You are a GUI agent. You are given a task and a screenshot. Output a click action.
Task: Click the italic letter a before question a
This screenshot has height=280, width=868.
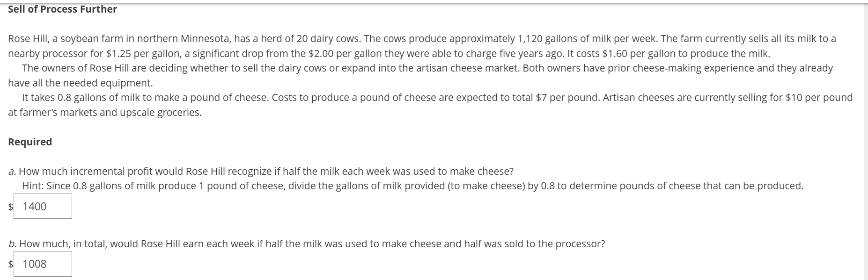tap(11, 171)
